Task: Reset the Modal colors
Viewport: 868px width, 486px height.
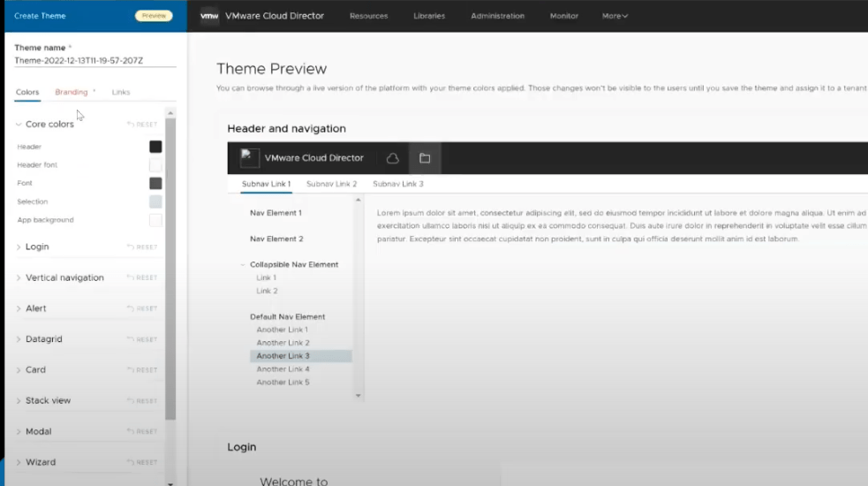Action: [142, 432]
